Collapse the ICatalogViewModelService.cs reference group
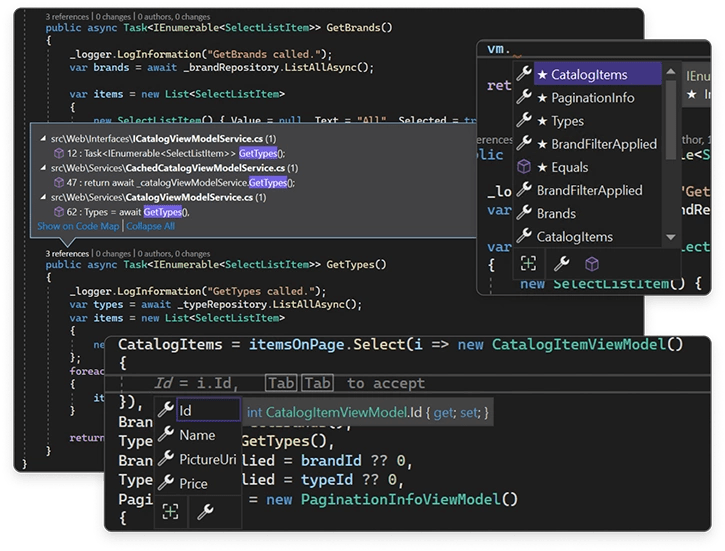Viewport: 725px width, 551px height. click(43, 138)
